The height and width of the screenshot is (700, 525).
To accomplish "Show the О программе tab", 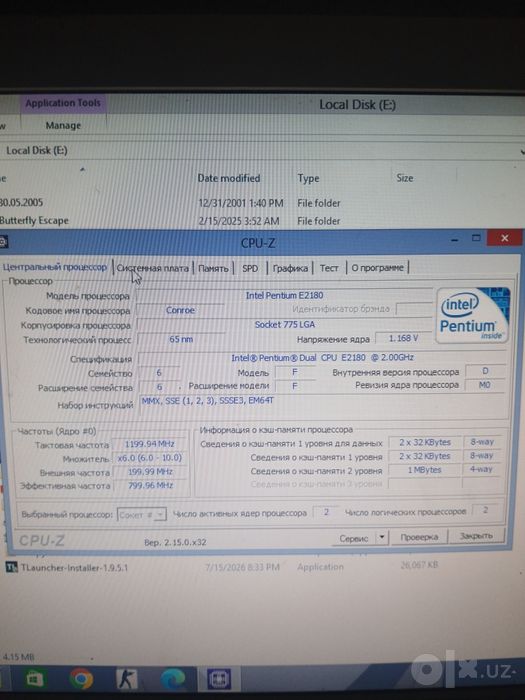I will tap(377, 268).
